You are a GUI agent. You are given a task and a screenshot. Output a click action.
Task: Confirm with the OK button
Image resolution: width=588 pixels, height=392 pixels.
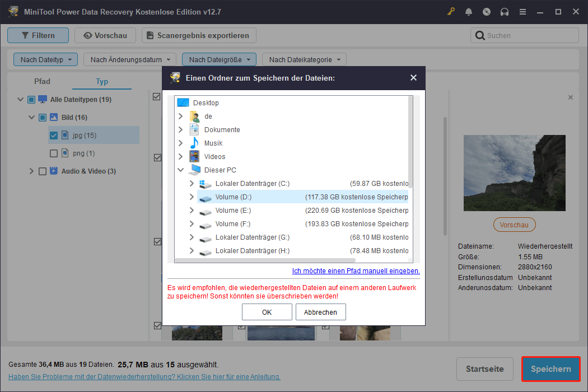[x=267, y=312]
